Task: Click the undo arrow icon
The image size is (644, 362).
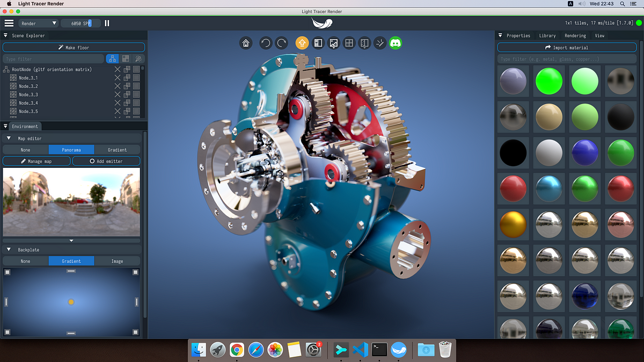Action: [x=266, y=43]
